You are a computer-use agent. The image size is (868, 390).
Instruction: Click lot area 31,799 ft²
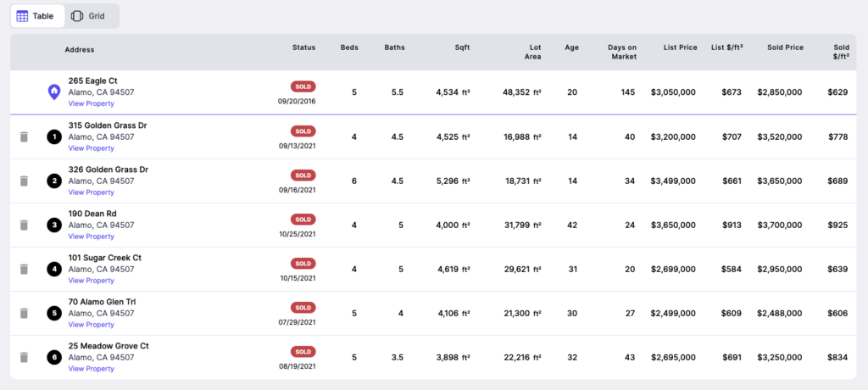[524, 225]
